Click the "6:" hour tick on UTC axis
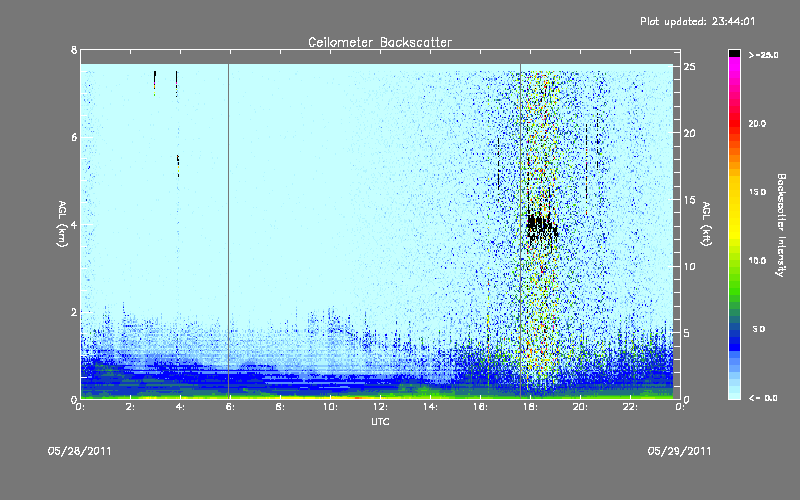 click(231, 407)
